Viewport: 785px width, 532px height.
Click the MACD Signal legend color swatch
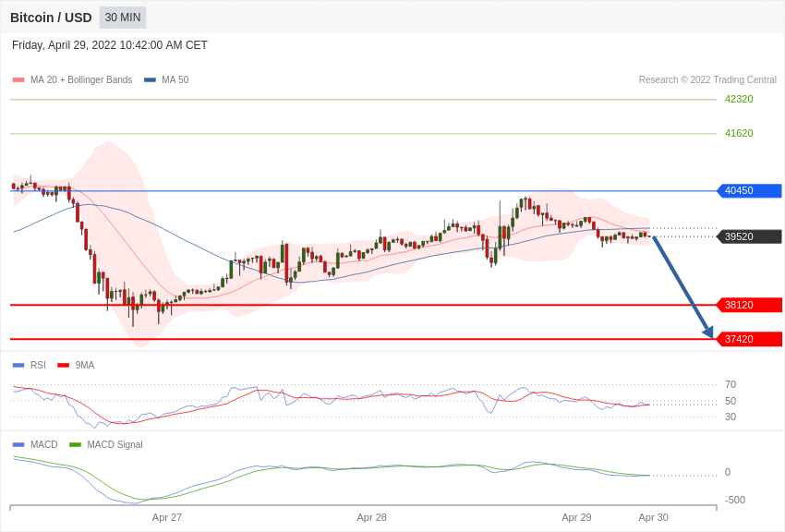[75, 444]
